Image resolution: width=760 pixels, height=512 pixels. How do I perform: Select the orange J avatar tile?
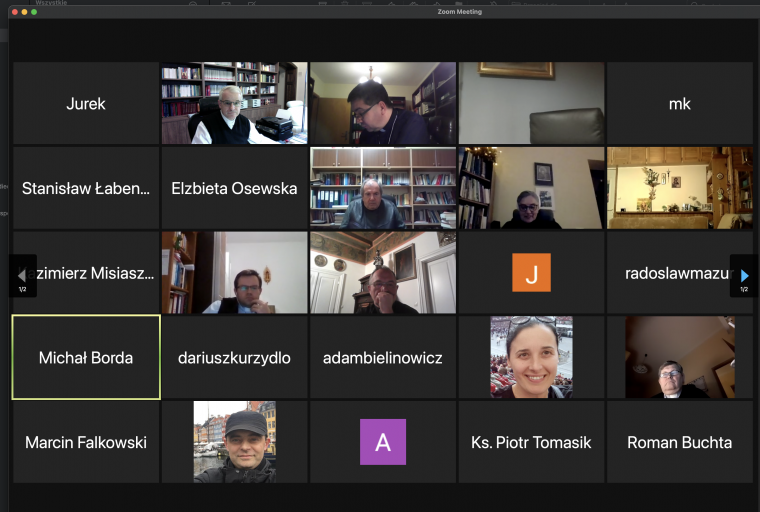coord(531,272)
